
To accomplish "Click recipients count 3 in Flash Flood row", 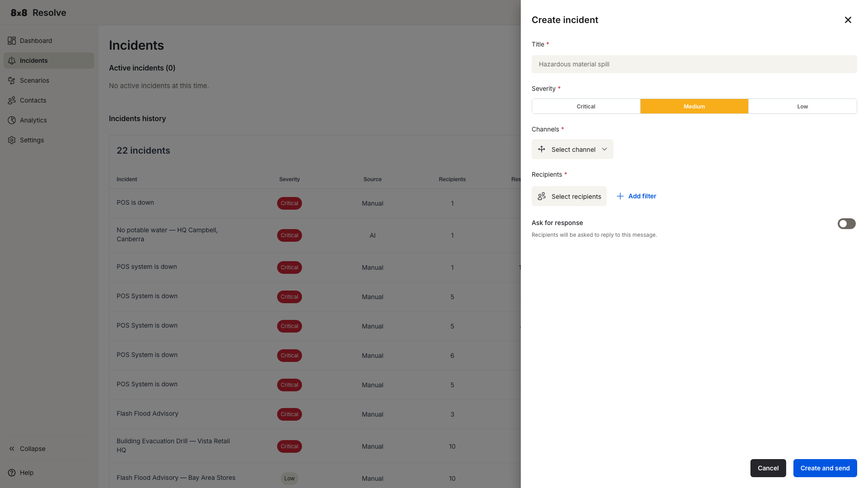I will (x=452, y=414).
